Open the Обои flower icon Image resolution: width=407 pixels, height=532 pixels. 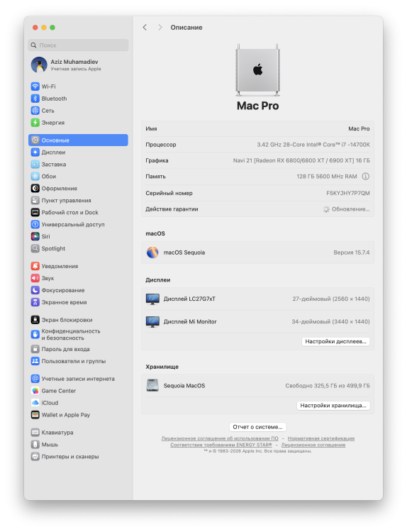click(x=35, y=177)
